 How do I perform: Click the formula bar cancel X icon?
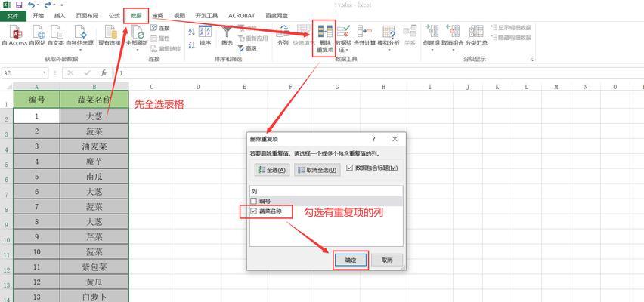70,72
